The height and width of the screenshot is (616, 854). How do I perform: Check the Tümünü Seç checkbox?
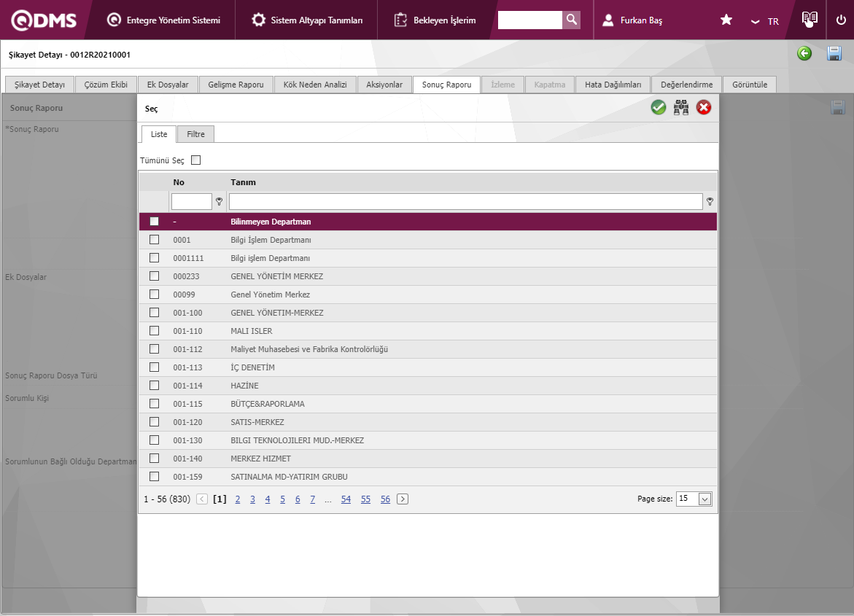pos(195,160)
